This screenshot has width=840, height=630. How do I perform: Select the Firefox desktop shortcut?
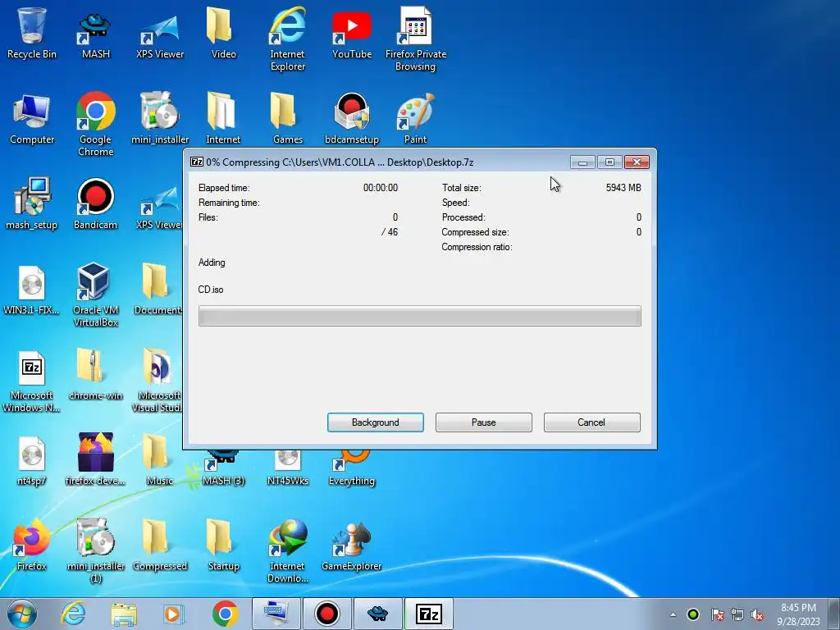[32, 545]
